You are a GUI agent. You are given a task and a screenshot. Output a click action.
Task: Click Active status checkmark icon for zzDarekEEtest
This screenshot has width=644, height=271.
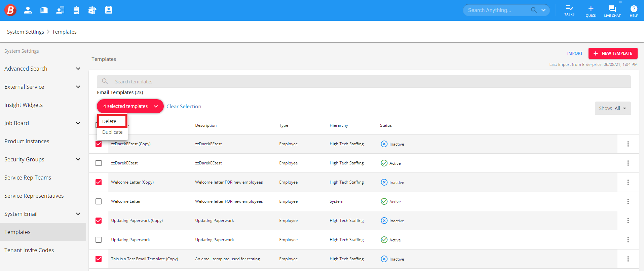click(x=384, y=163)
